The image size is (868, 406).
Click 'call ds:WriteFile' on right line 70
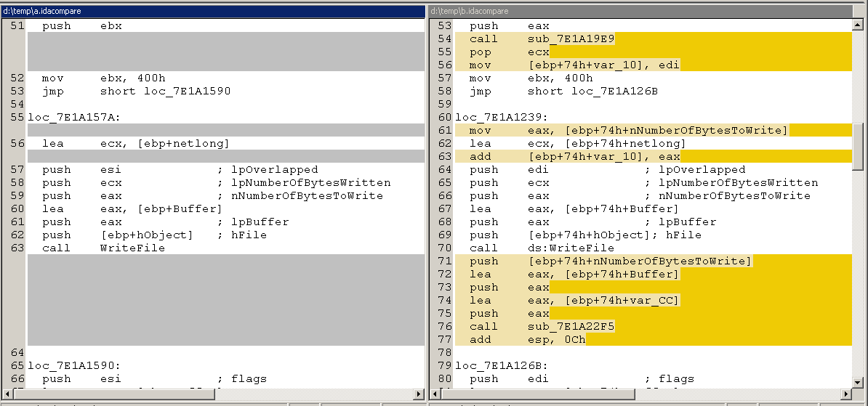(542, 248)
